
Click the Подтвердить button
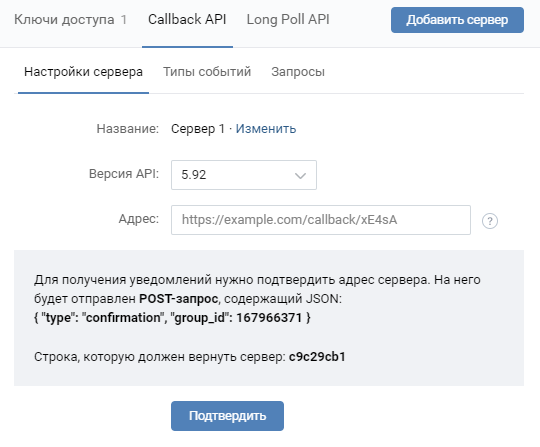[x=227, y=416]
